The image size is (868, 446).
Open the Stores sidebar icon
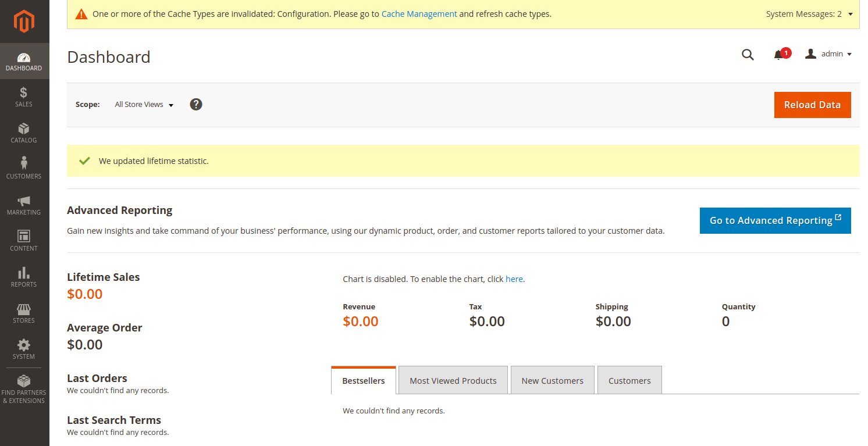[24, 309]
